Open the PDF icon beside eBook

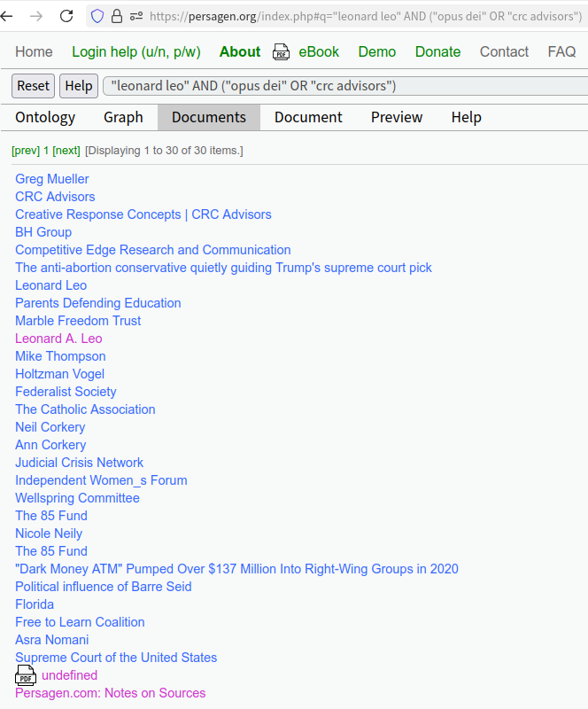tap(281, 52)
